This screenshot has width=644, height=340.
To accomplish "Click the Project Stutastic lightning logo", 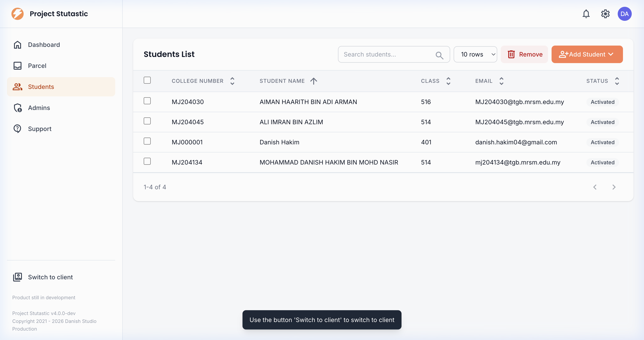I will [x=18, y=14].
